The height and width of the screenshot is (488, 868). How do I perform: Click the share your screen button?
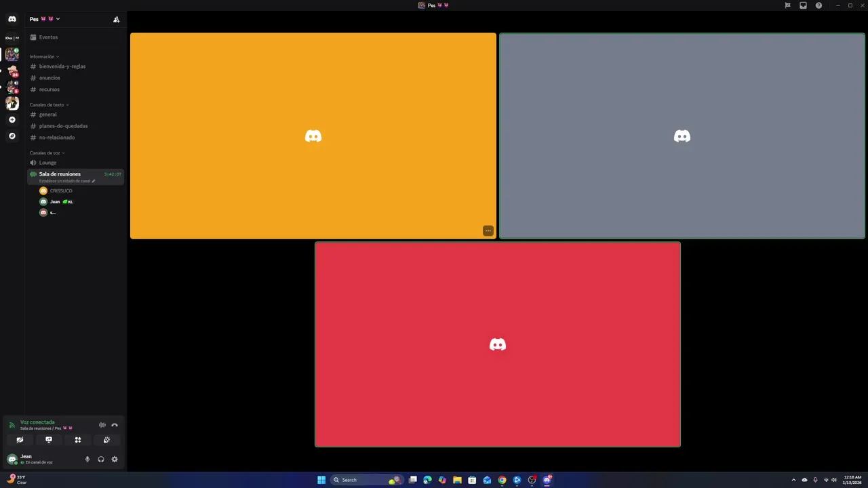point(49,440)
